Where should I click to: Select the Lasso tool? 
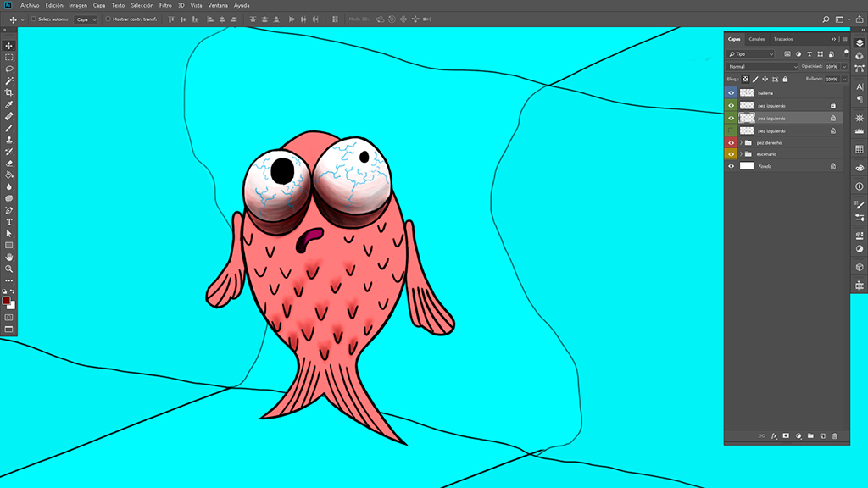click(9, 69)
